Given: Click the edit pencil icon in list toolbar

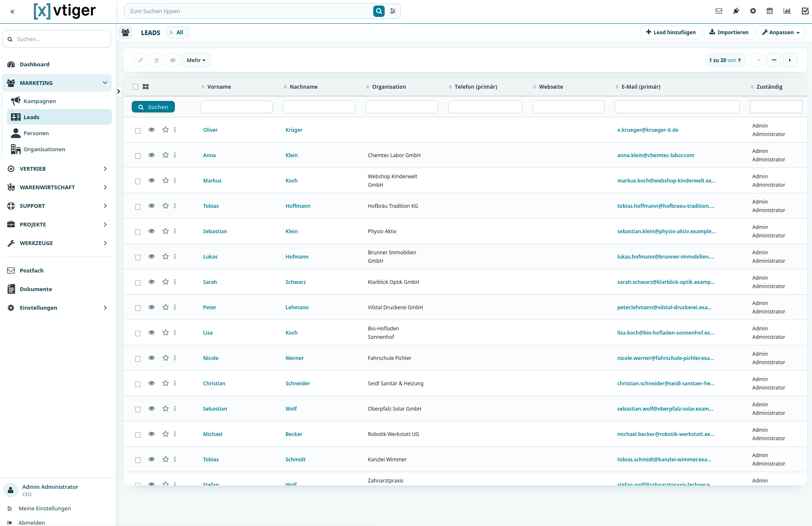Looking at the screenshot, I should 141,60.
